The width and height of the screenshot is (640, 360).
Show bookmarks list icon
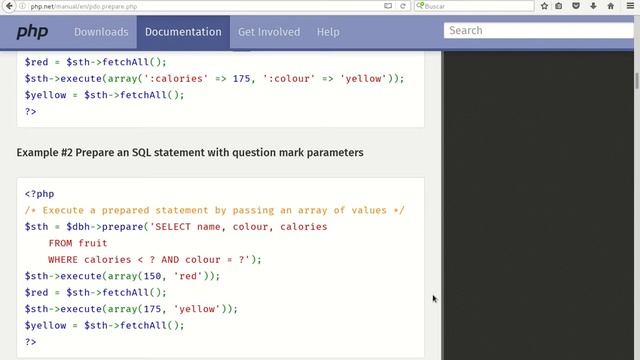tap(559, 6)
